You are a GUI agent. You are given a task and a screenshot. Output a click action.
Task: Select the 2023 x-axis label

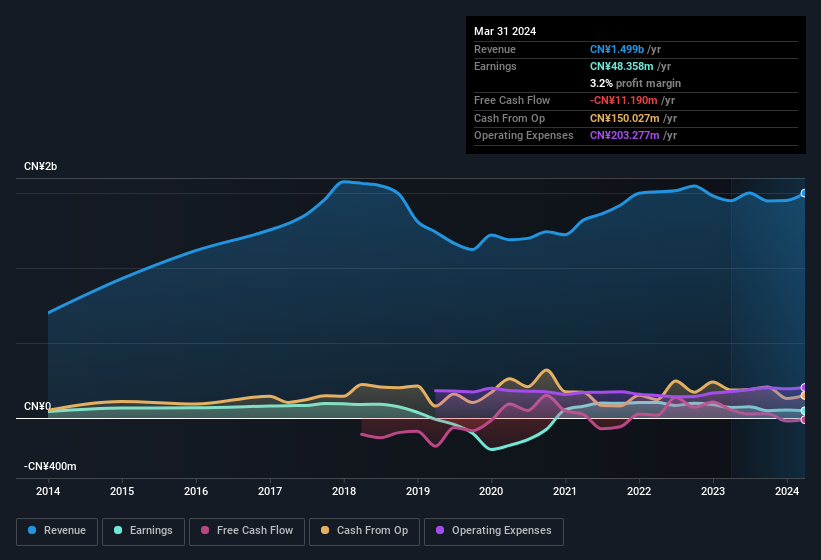tap(713, 491)
